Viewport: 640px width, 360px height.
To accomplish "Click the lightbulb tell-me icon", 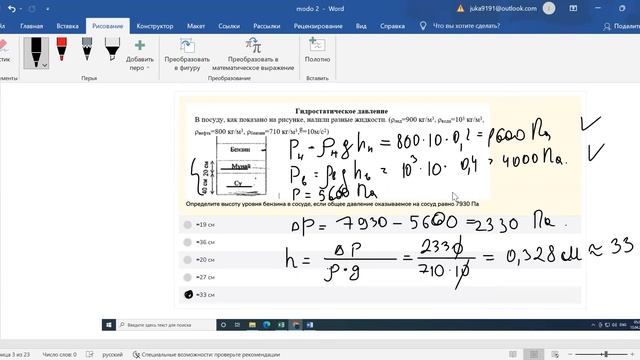I will click(423, 26).
